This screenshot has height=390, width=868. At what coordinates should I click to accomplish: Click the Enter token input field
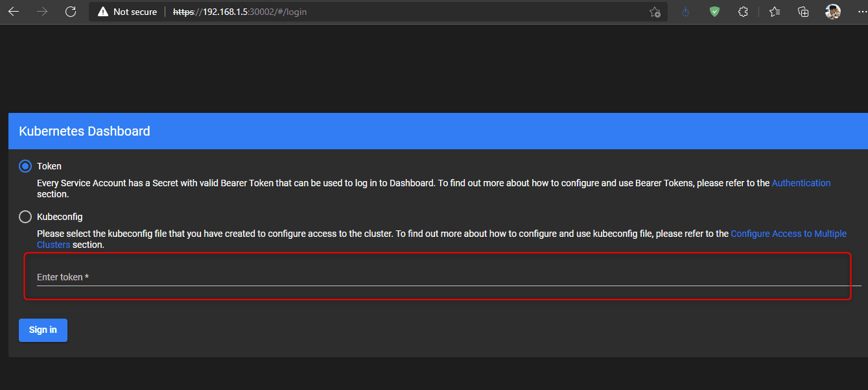point(449,277)
